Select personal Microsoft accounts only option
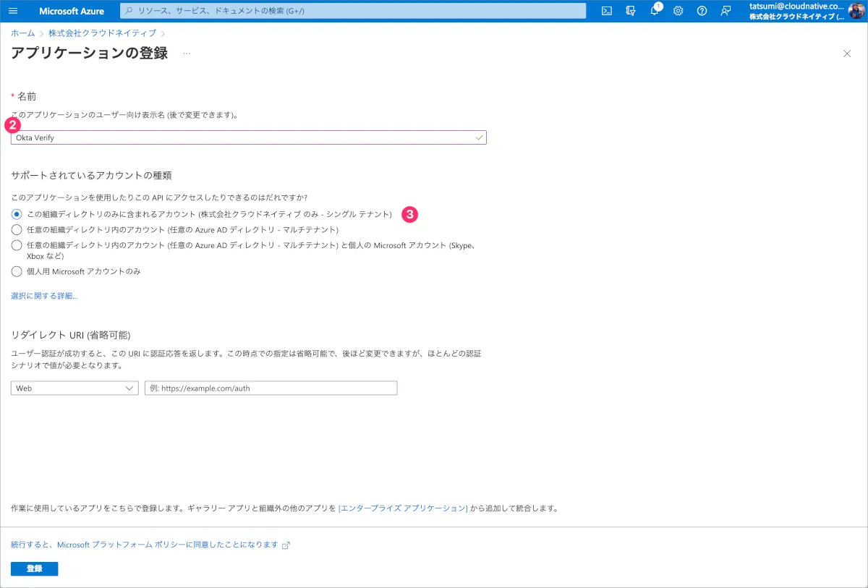Viewport: 868px width, 588px height. (x=17, y=271)
